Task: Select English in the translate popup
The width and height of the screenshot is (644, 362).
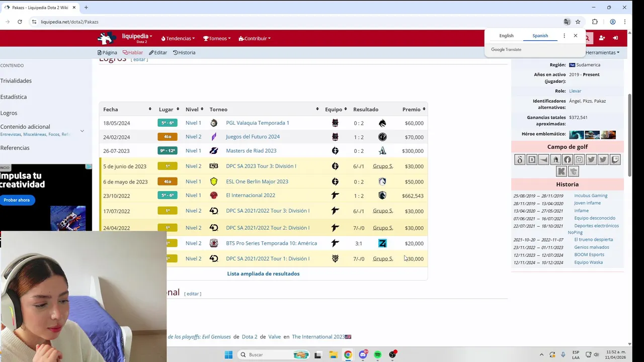Action: point(506,36)
